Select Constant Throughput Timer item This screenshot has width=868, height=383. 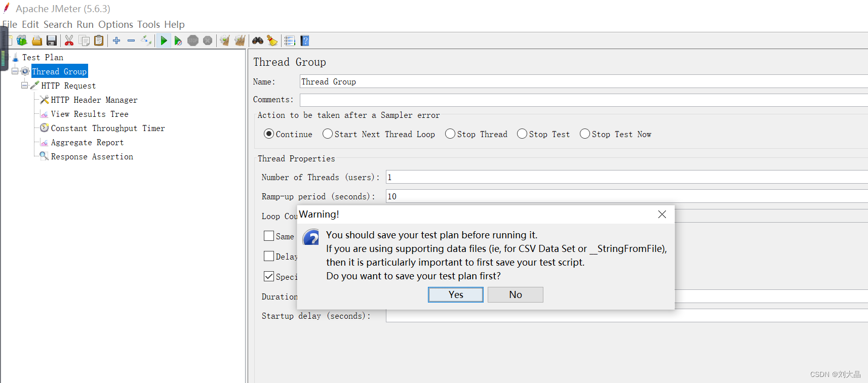[108, 128]
